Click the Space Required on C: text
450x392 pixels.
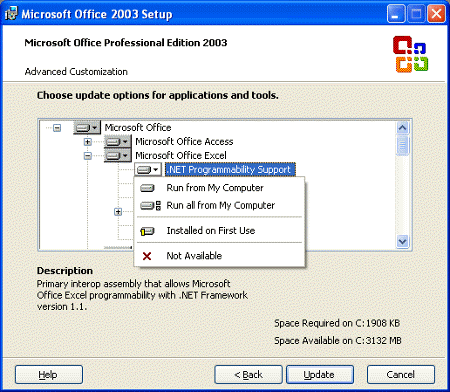(x=337, y=323)
